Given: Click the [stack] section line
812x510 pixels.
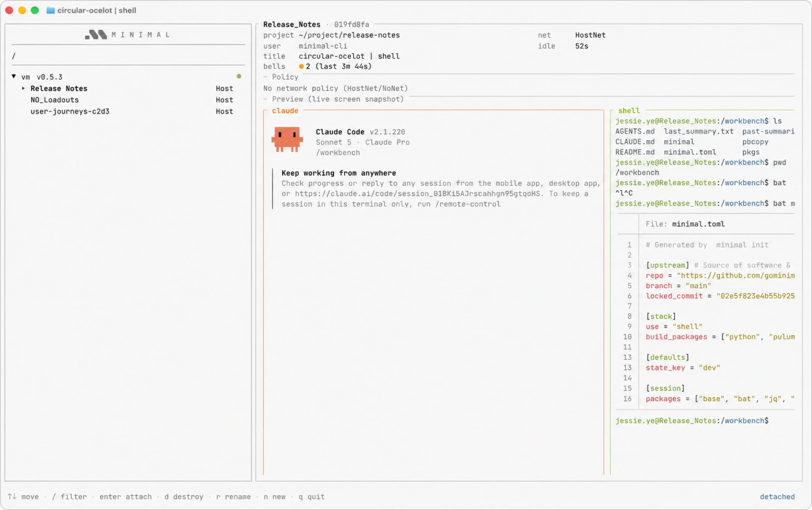Looking at the screenshot, I should [661, 317].
